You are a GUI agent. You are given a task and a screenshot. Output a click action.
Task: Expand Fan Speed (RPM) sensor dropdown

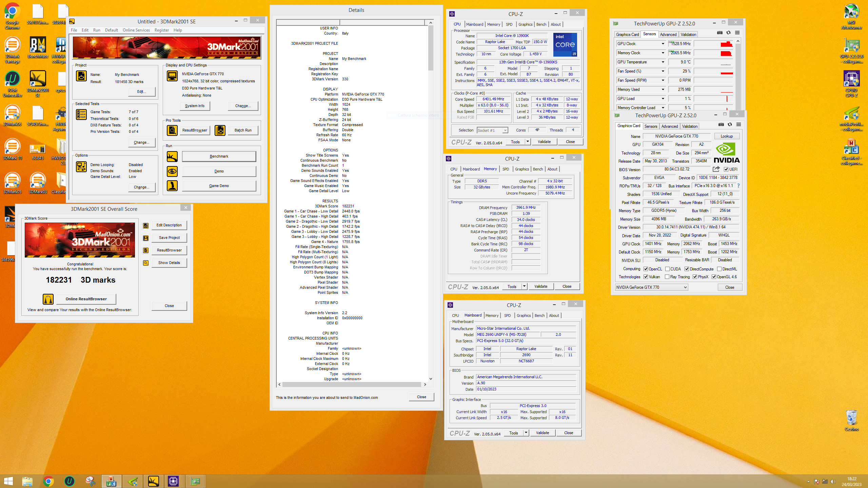tap(663, 80)
